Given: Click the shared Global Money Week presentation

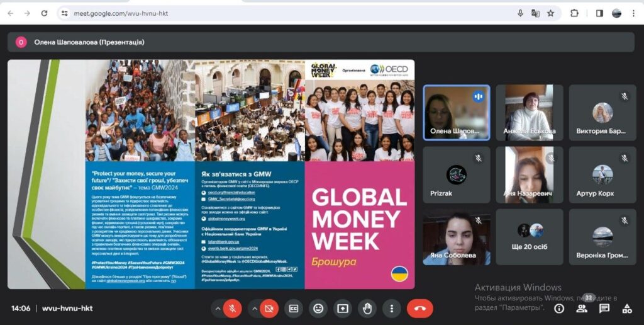Looking at the screenshot, I should click(211, 174).
